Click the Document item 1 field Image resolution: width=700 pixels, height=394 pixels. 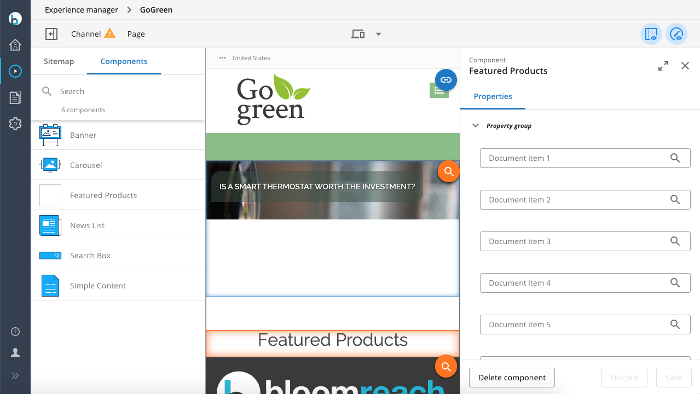click(x=585, y=158)
